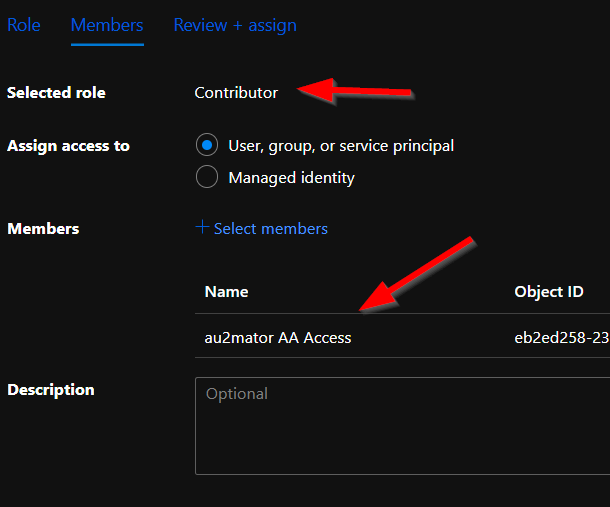The width and height of the screenshot is (610, 507).
Task: Focus the Optional description text box
Action: (402, 426)
